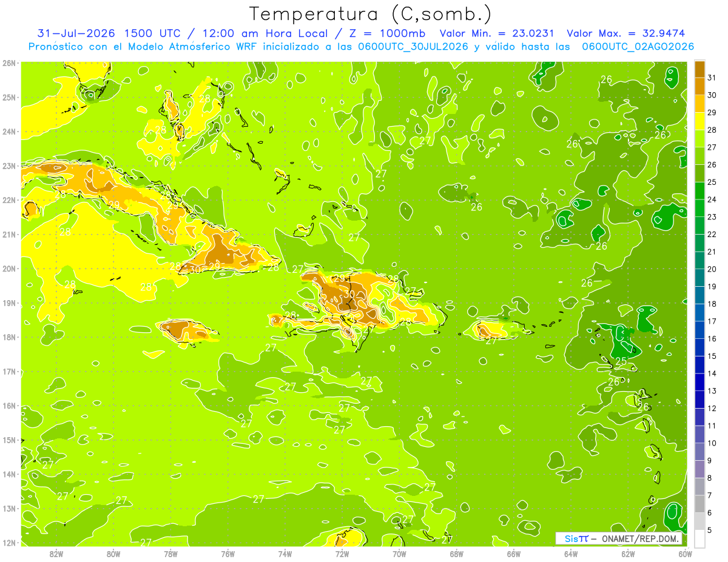Pick the olive-green swatch between 25 and 26

click(x=699, y=173)
